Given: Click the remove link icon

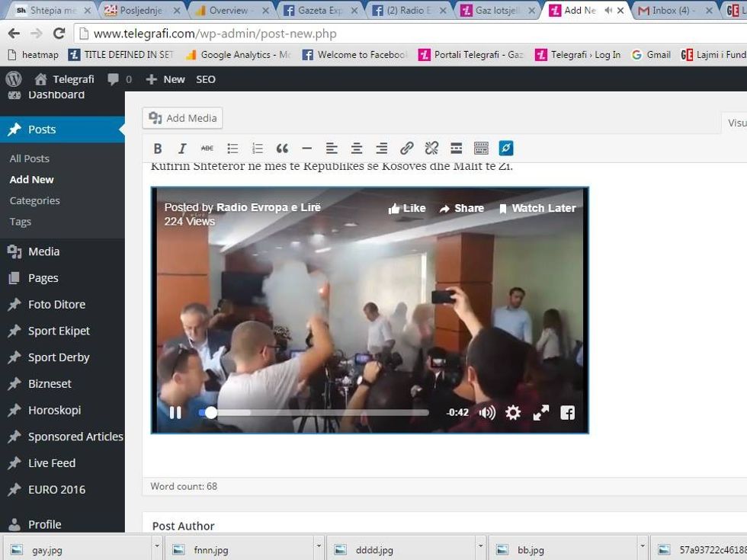Looking at the screenshot, I should [x=431, y=149].
